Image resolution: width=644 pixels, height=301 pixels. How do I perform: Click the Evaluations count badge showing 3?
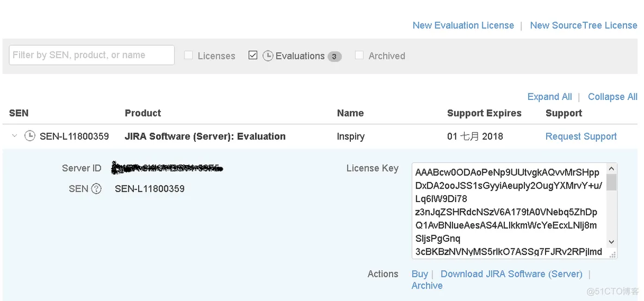coord(335,57)
